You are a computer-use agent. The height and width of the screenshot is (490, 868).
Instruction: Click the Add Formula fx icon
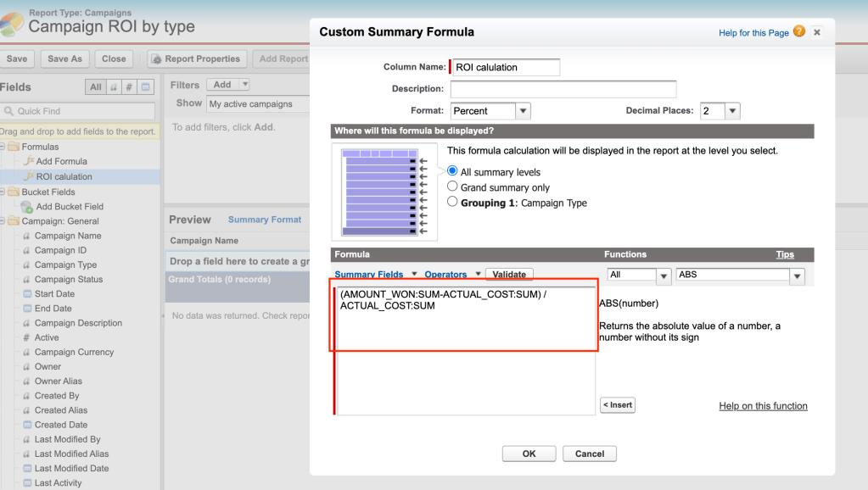click(28, 161)
